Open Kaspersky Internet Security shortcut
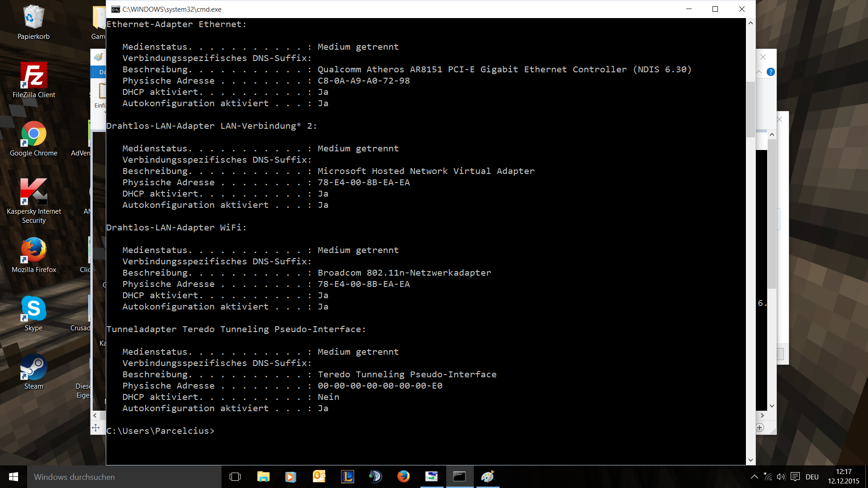The width and height of the screenshot is (868, 488). (x=34, y=192)
